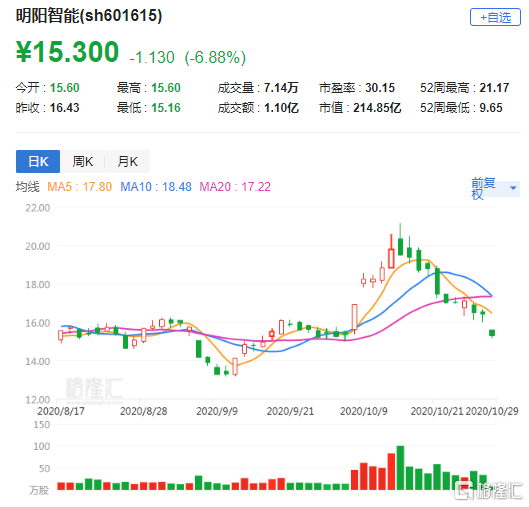This screenshot has height=507, width=529.
Task: Click the 成交量 value 7.14万
Action: tap(281, 88)
